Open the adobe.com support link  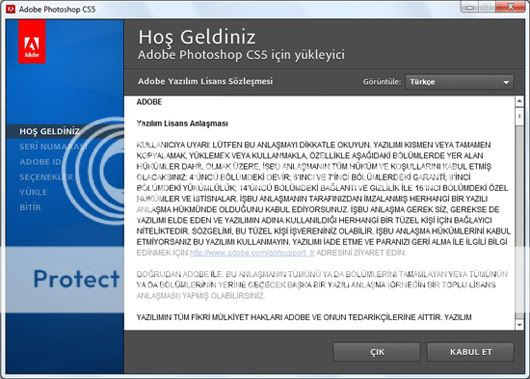tap(252, 253)
